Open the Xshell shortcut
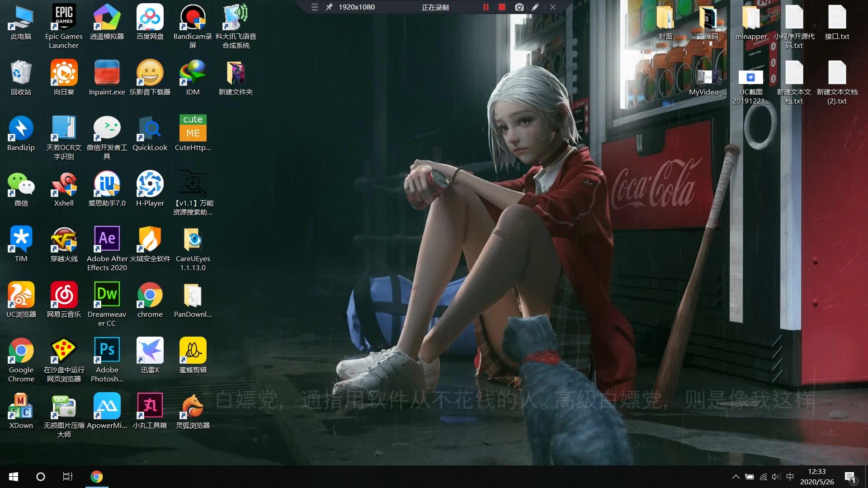Viewport: 868px width, 488px height. pos(64,189)
